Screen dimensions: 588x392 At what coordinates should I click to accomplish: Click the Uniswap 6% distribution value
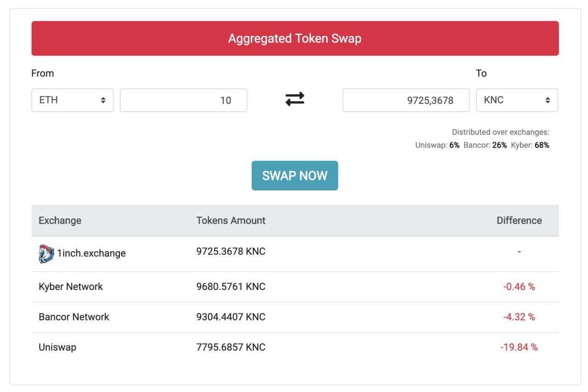coord(454,145)
